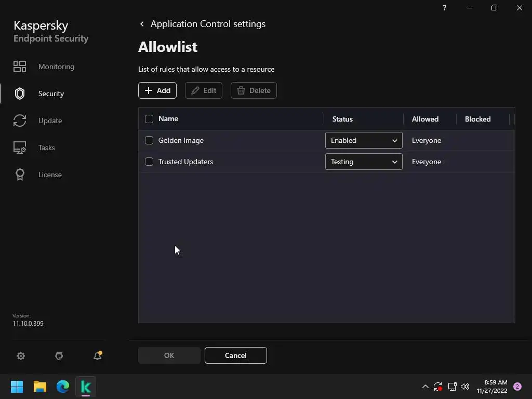Open the notification center badge
The height and width of the screenshot is (399, 532).
tap(517, 387)
